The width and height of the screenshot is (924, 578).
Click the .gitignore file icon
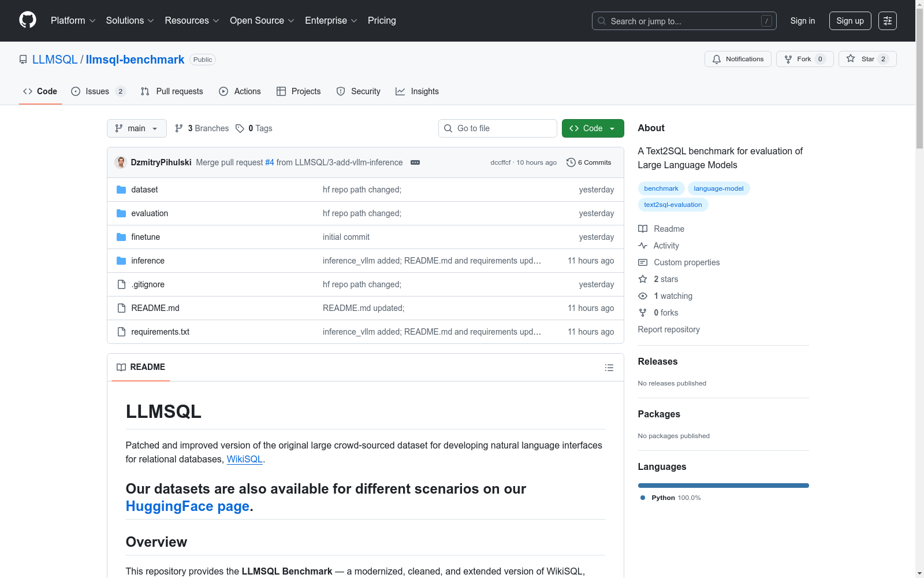tap(121, 284)
